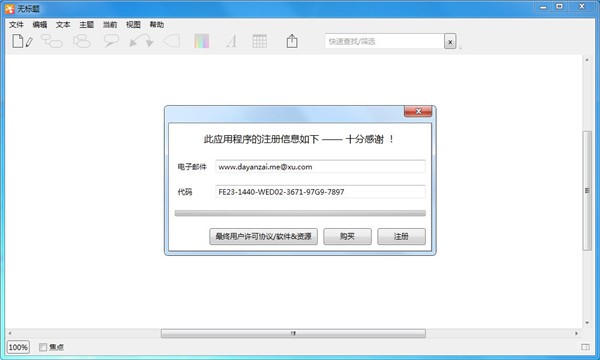Click the share/export icon
The height and width of the screenshot is (360, 600).
pyautogui.click(x=292, y=41)
